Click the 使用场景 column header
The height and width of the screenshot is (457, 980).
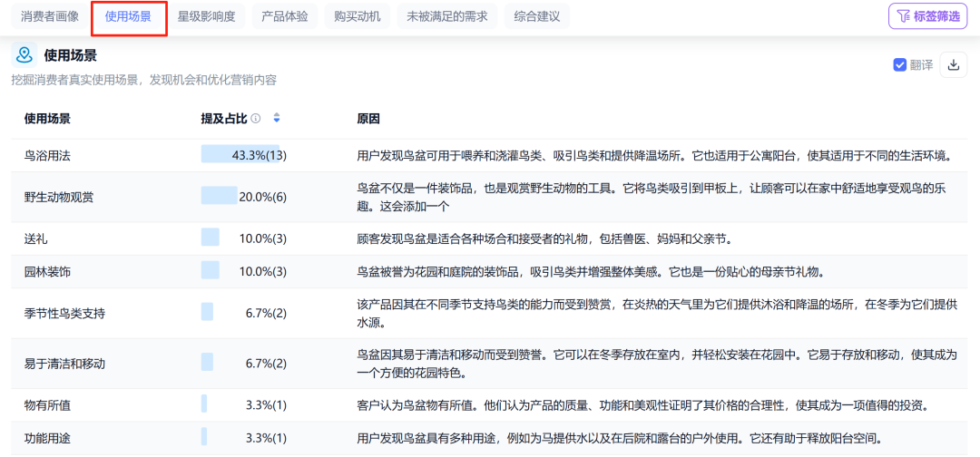[x=47, y=119]
